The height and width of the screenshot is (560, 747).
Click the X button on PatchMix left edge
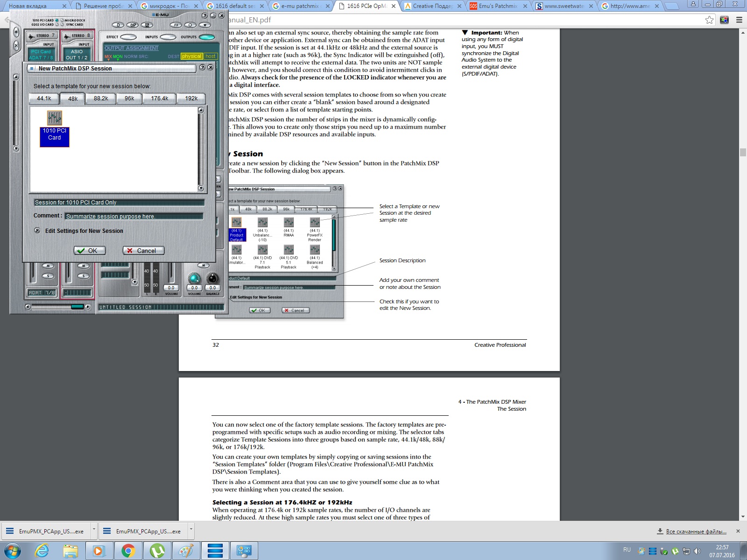pos(16,46)
